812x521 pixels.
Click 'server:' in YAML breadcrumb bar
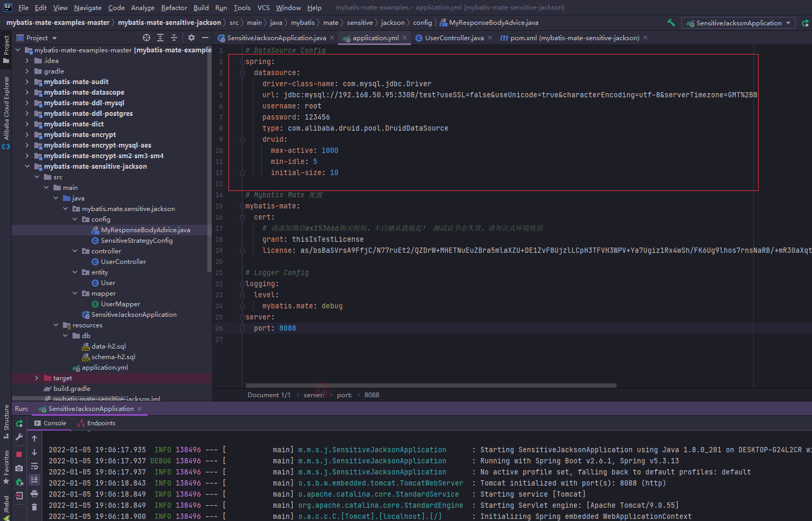click(314, 395)
